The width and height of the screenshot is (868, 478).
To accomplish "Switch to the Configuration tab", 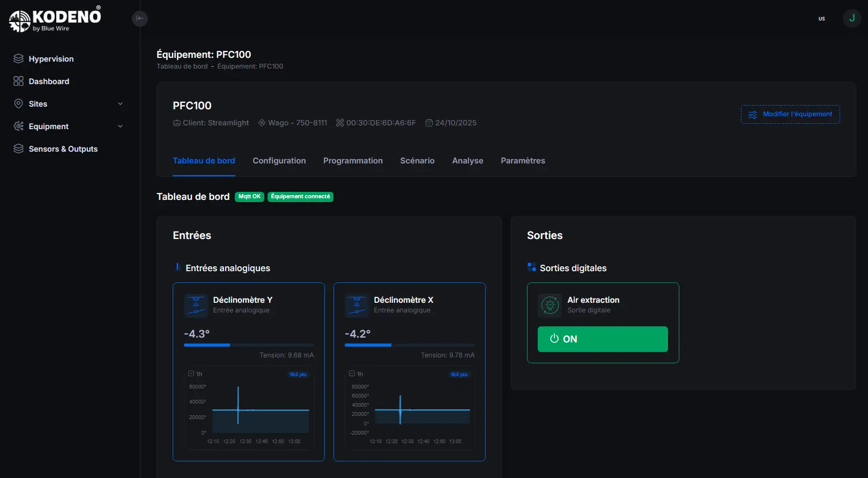I will (x=279, y=161).
